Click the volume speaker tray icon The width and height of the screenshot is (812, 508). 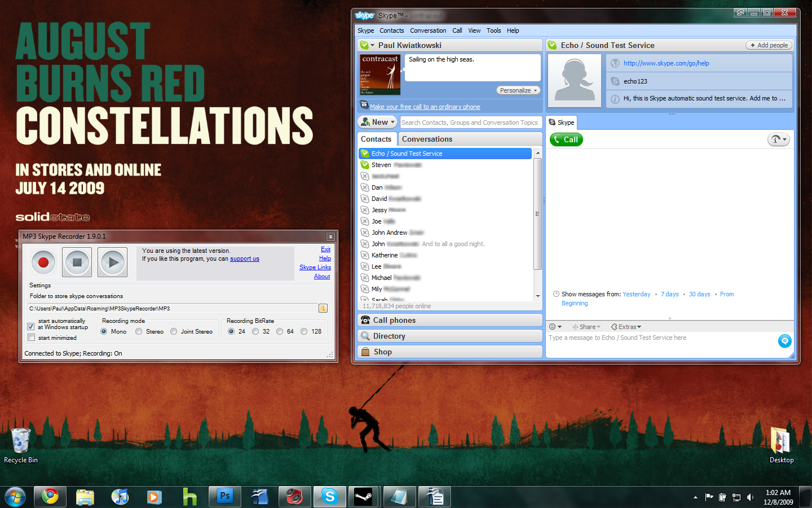pos(751,497)
